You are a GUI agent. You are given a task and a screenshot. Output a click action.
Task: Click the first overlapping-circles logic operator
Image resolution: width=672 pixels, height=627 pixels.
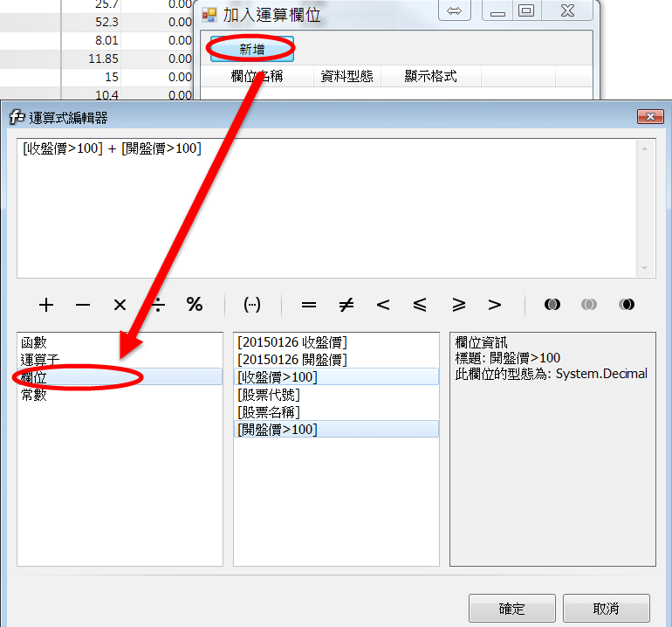point(552,305)
